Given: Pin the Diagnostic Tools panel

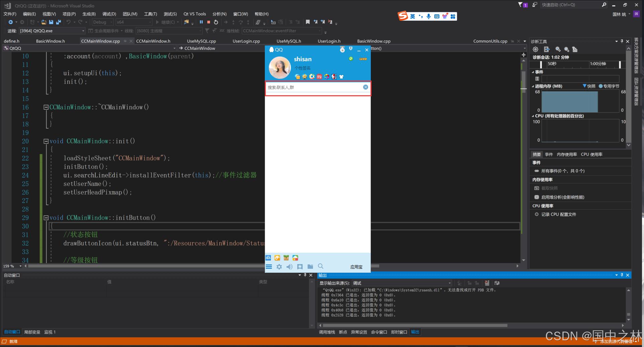Looking at the screenshot, I should tap(622, 41).
